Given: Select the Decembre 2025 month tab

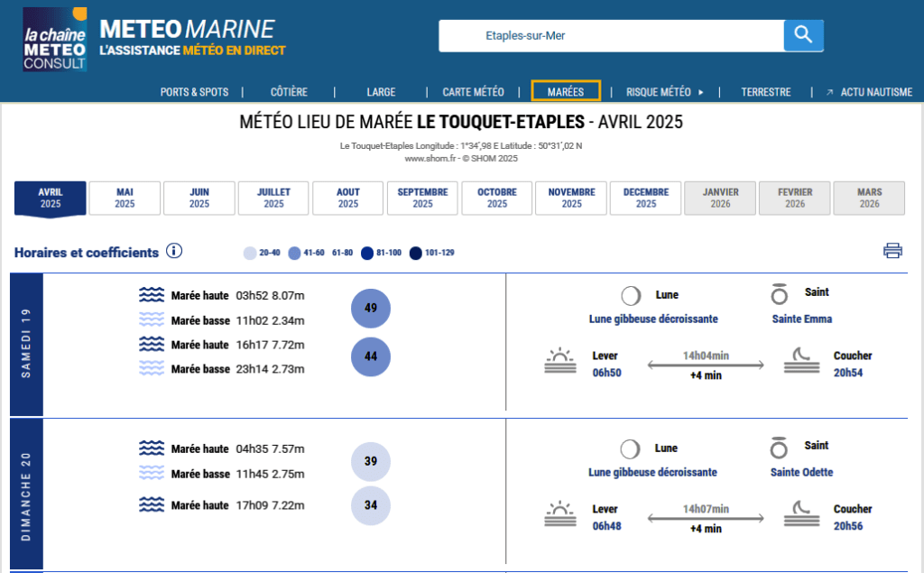Looking at the screenshot, I should pyautogui.click(x=646, y=198).
